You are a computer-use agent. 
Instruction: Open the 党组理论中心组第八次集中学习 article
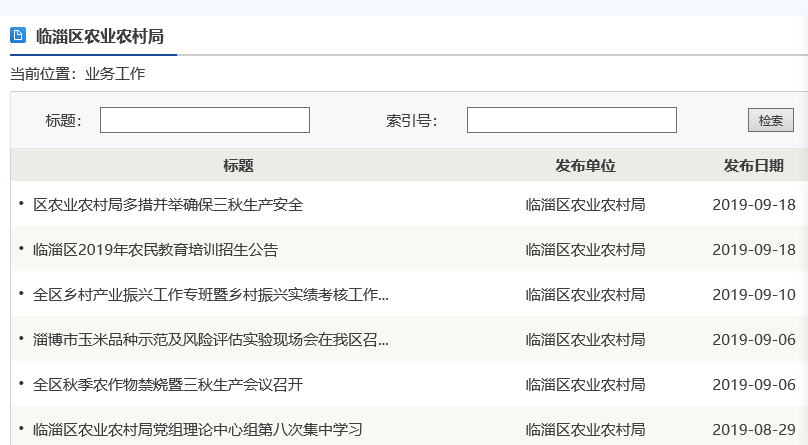[197, 430]
